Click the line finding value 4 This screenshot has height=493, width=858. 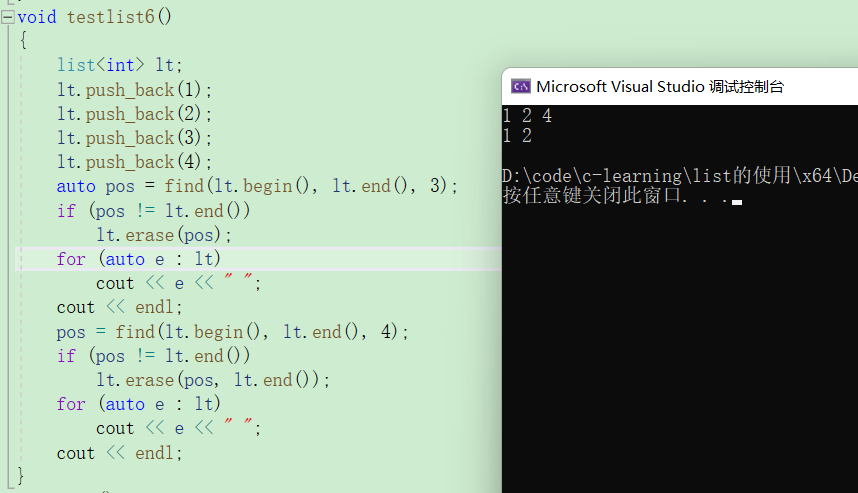pyautogui.click(x=233, y=332)
